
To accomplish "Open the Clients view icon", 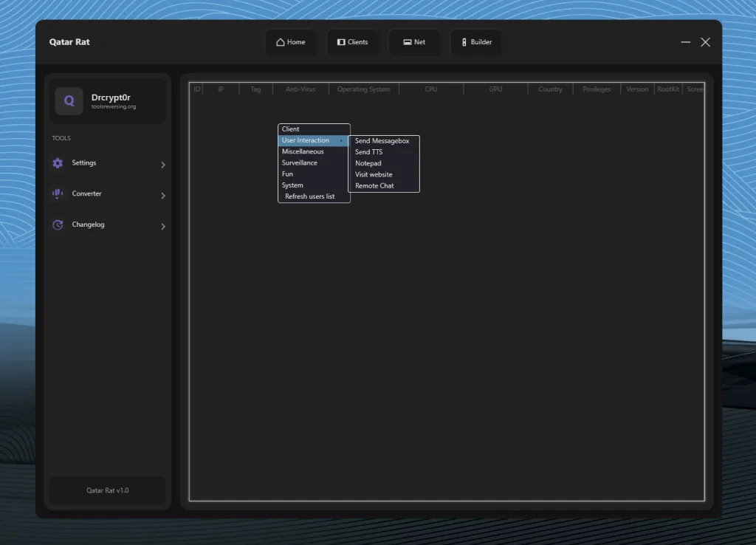I will [341, 42].
